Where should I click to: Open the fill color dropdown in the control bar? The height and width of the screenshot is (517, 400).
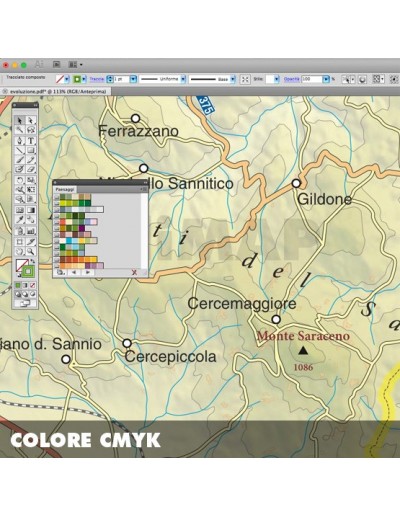[67, 79]
